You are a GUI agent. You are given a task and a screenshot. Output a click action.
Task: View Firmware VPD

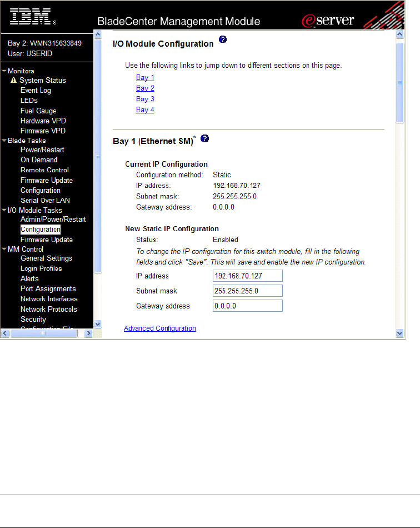pyautogui.click(x=43, y=131)
